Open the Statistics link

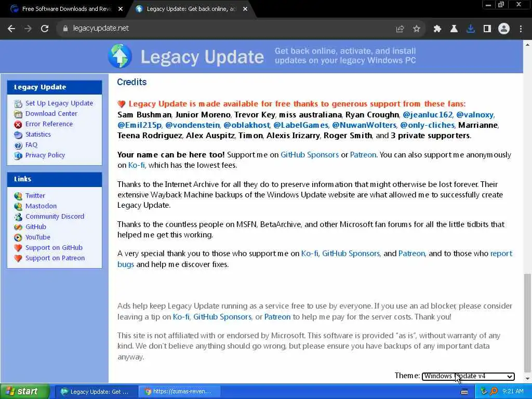(x=38, y=135)
